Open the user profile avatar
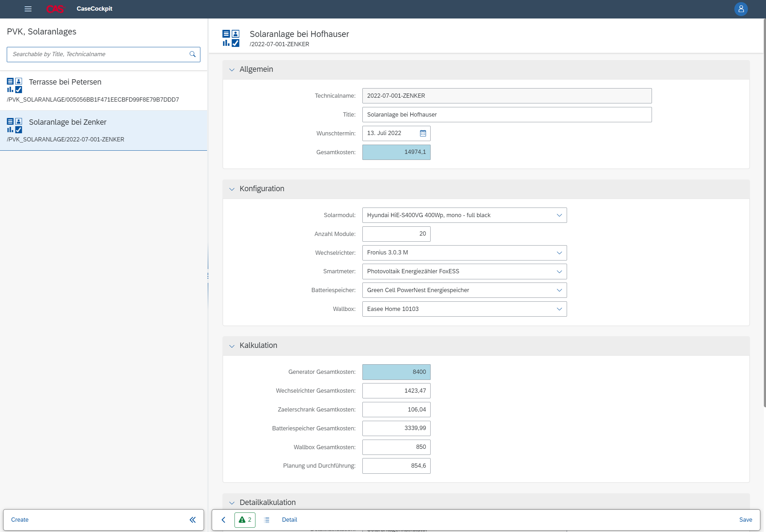The height and width of the screenshot is (532, 766). pos(741,9)
